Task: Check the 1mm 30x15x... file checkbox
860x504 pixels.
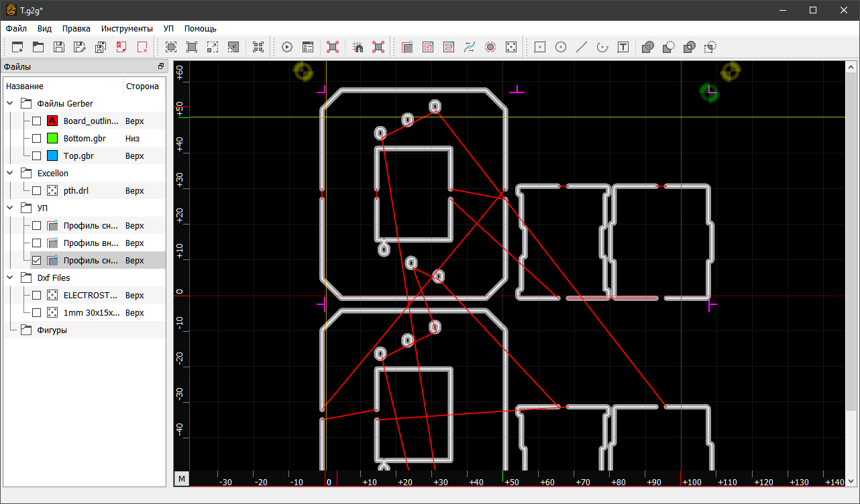Action: point(37,313)
